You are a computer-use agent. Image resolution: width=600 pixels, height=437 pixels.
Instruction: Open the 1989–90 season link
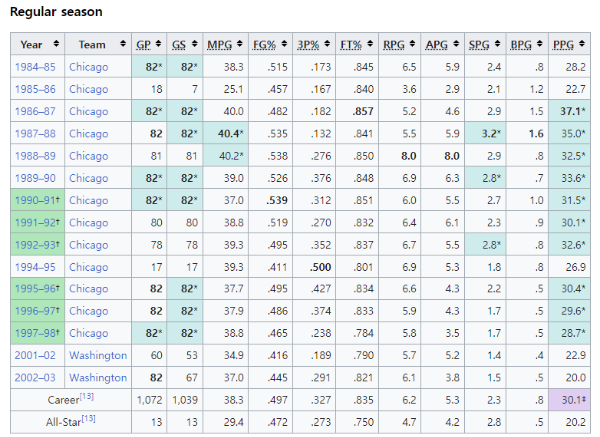35,178
